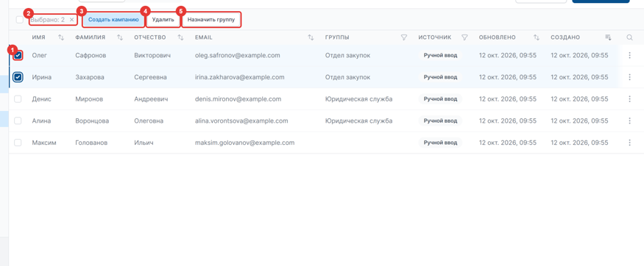Click email irina.zakharova@example.com
644x266 pixels.
(x=239, y=77)
